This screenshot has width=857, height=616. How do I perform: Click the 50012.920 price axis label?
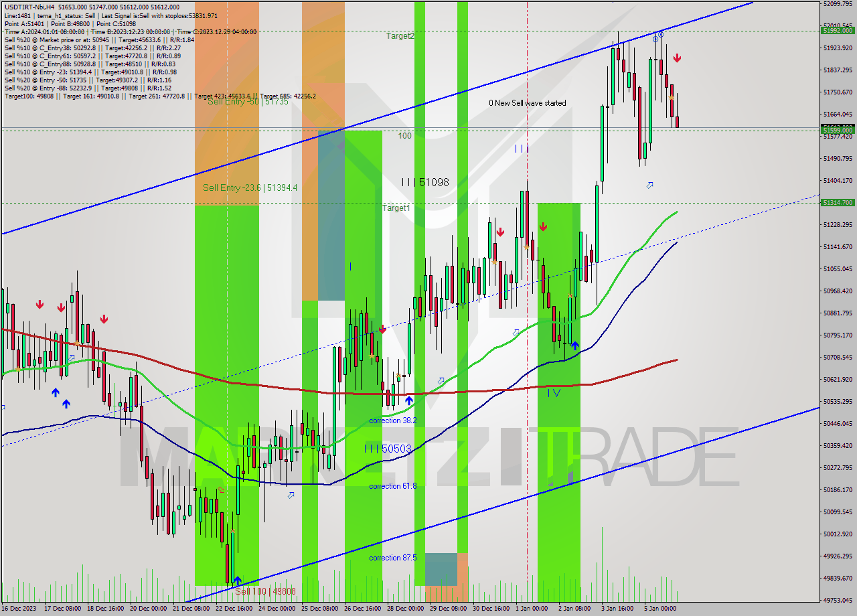[x=838, y=534]
